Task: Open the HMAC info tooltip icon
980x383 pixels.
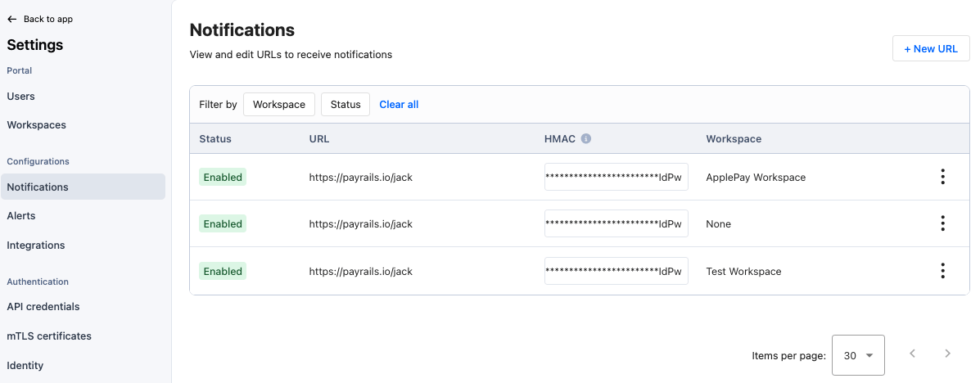Action: pyautogui.click(x=585, y=138)
